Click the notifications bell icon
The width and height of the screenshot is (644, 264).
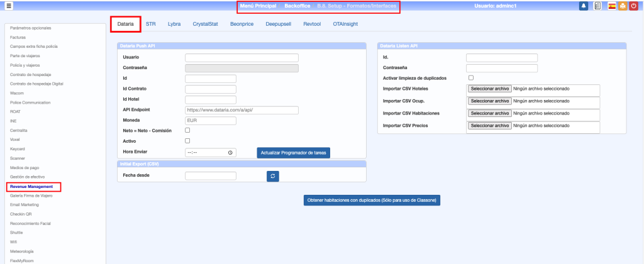tap(584, 6)
